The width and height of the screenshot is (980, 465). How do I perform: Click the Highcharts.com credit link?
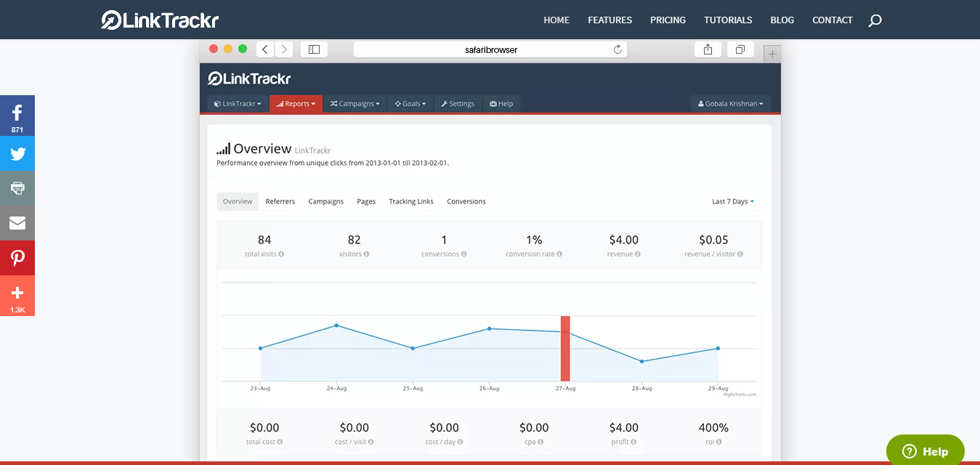coord(740,395)
